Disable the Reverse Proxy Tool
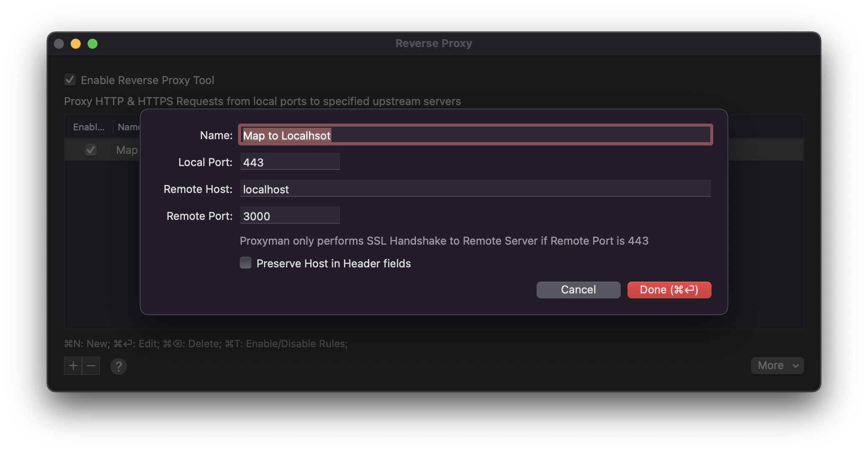The image size is (868, 454). (x=69, y=79)
